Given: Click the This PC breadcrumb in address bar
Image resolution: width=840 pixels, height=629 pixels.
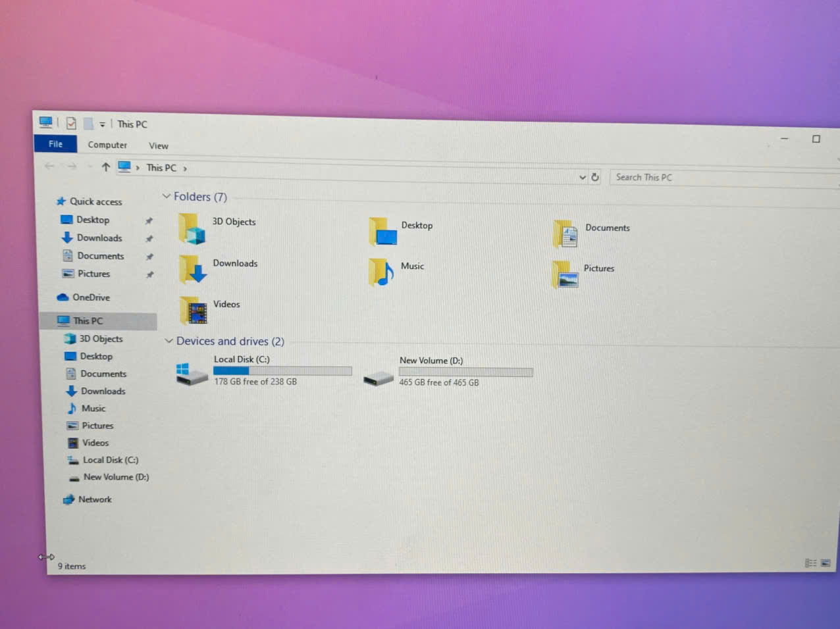Looking at the screenshot, I should [161, 168].
